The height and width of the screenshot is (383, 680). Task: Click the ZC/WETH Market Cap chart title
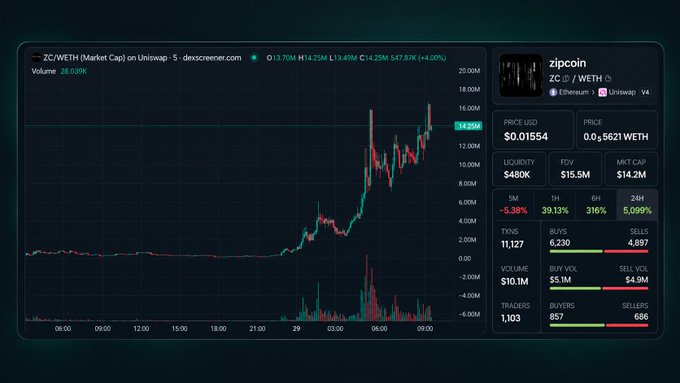pos(142,58)
